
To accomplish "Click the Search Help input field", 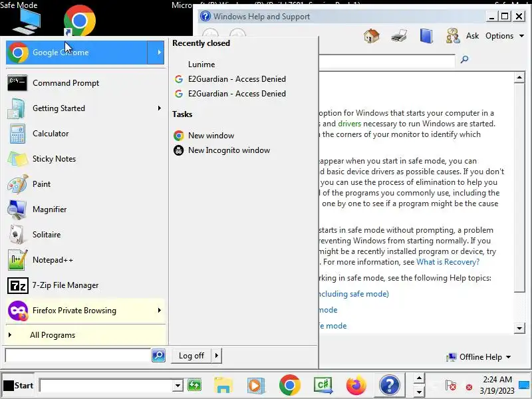I will [x=387, y=61].
